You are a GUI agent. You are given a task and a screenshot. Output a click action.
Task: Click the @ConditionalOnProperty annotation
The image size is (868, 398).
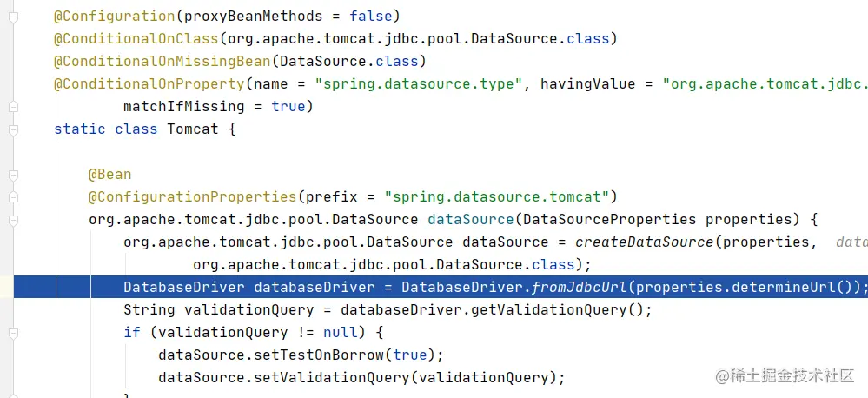pos(149,83)
